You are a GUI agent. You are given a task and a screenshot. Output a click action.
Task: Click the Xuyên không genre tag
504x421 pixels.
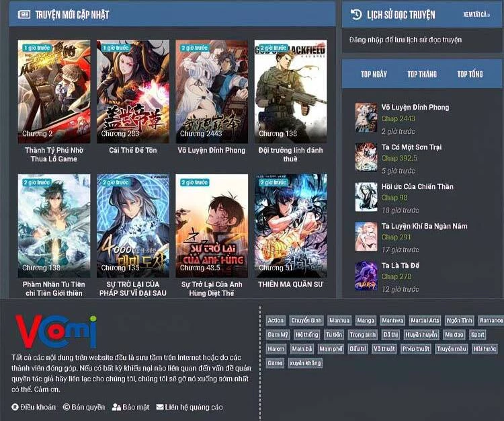click(305, 363)
